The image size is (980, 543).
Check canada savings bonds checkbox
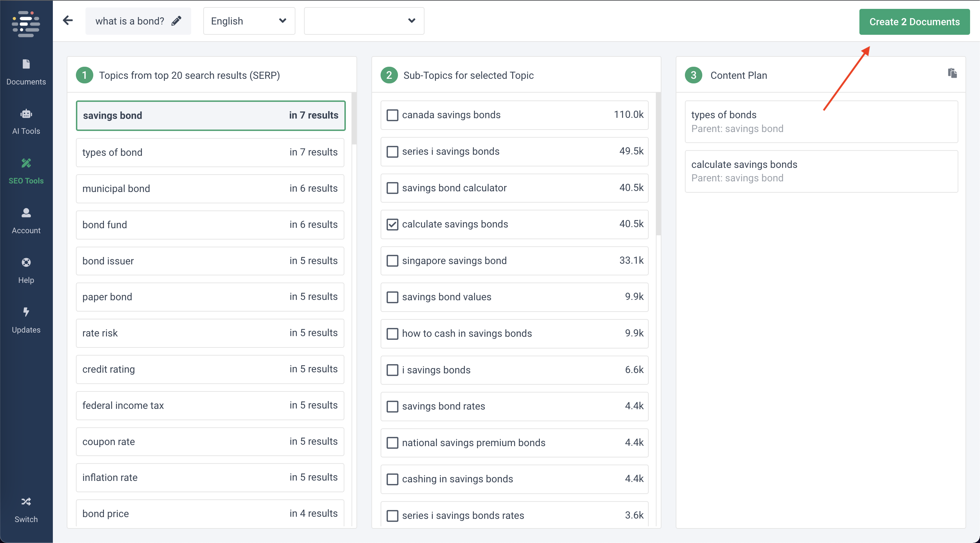pos(392,115)
